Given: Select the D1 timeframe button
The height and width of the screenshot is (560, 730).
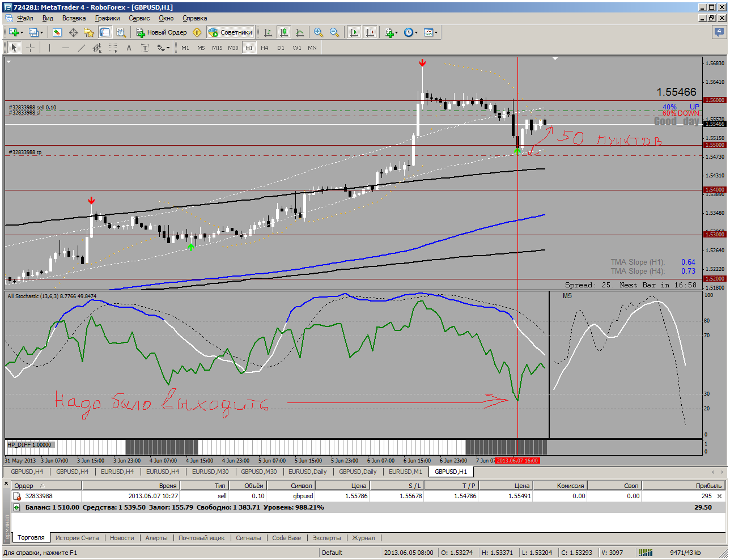Looking at the screenshot, I should 281,48.
